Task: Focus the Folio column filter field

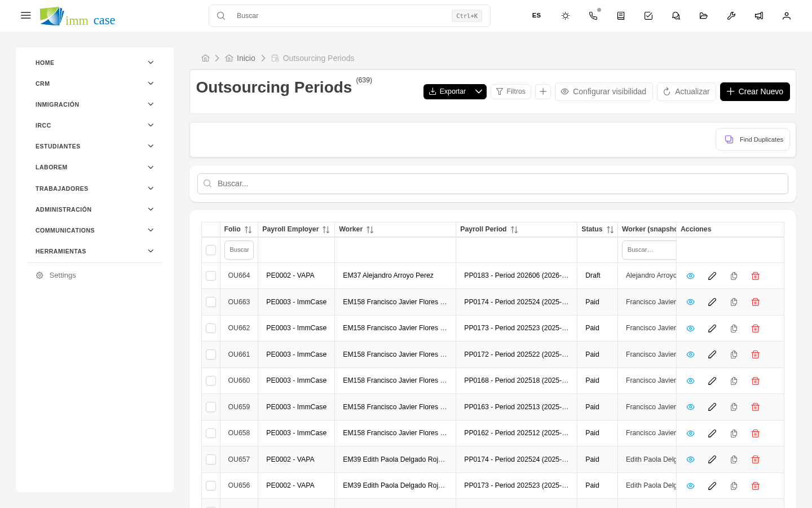Action: 239,250
